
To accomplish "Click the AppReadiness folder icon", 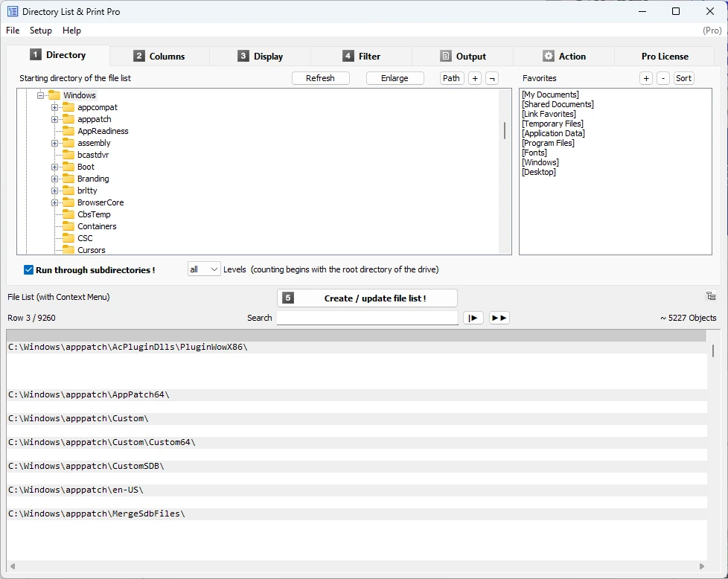I will [x=68, y=131].
